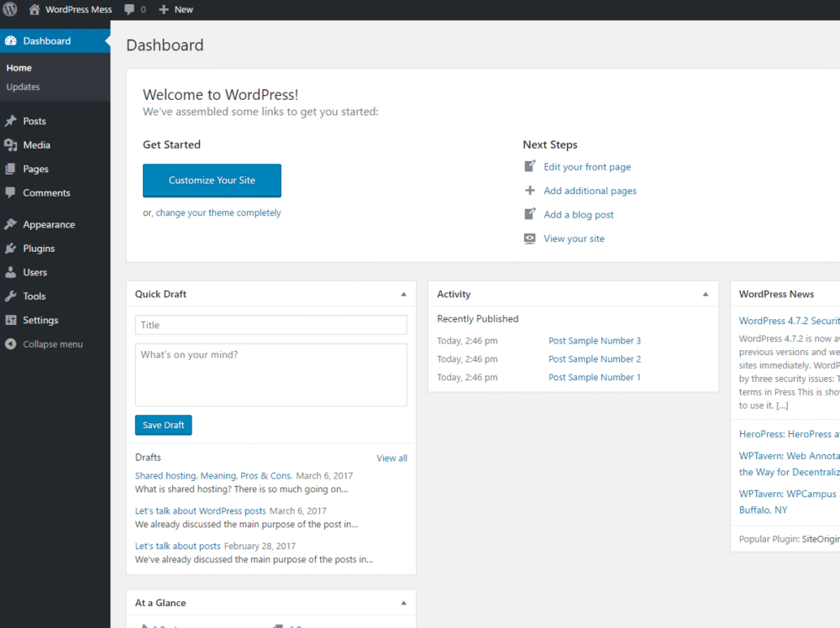Open the WPTavern Web Annotations news link
Image resolution: width=840 pixels, height=628 pixels.
[x=789, y=463]
